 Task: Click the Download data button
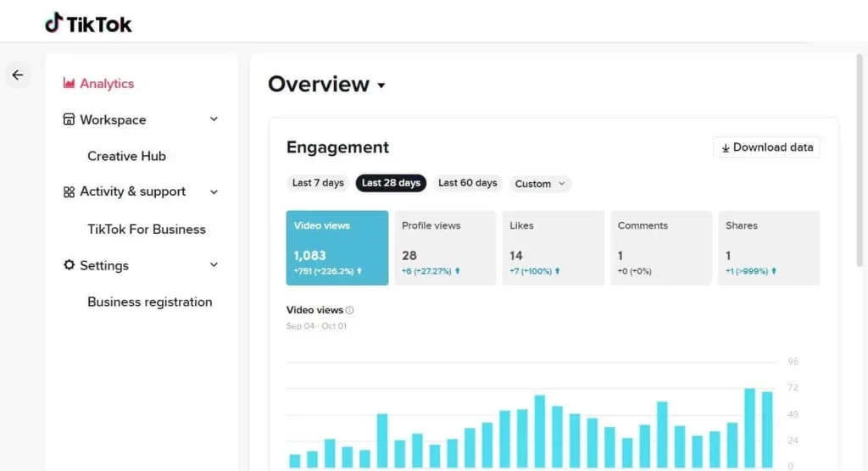(766, 147)
